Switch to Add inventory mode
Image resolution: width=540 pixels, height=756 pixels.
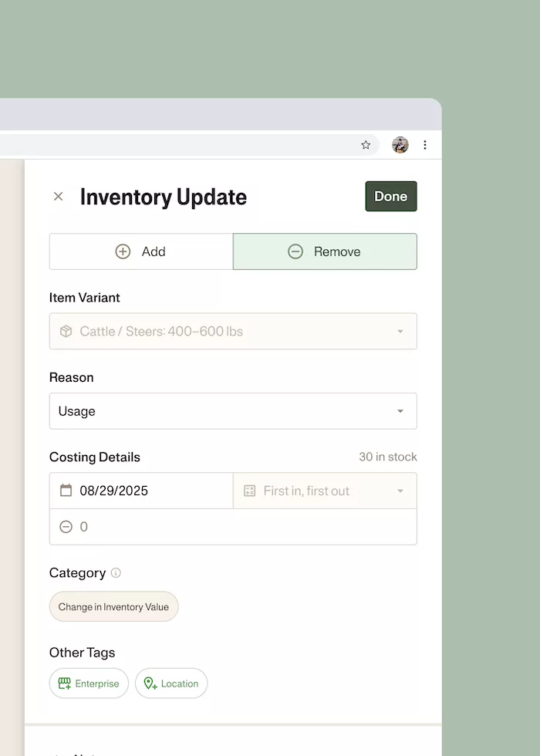pyautogui.click(x=141, y=251)
